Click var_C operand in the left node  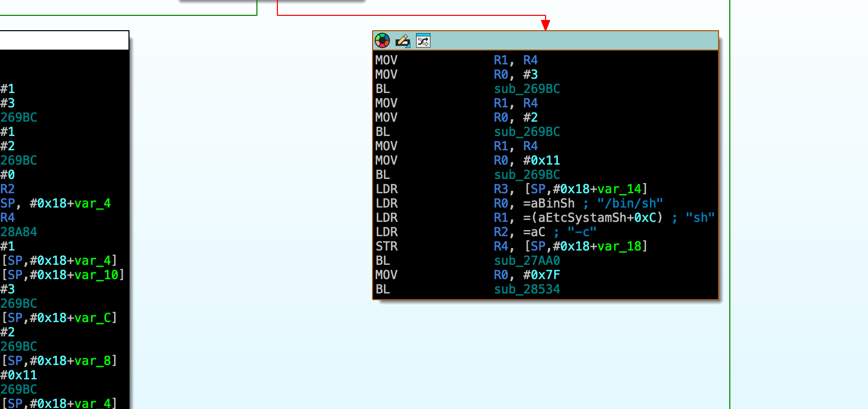click(x=93, y=318)
